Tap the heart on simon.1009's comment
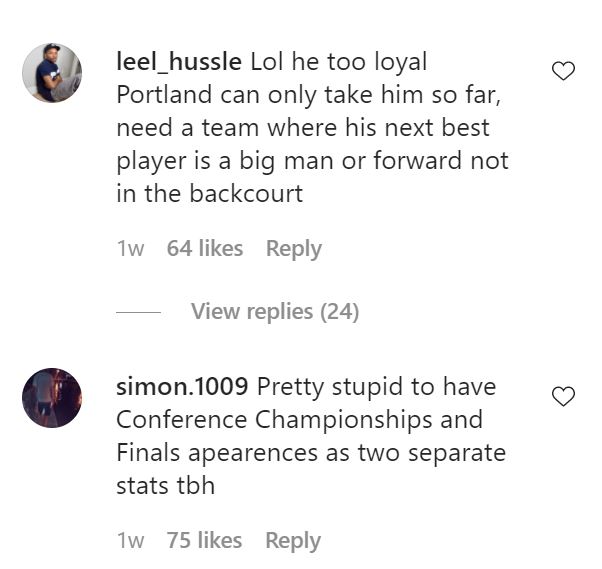Viewport: 602px width, 569px height. coord(564,397)
